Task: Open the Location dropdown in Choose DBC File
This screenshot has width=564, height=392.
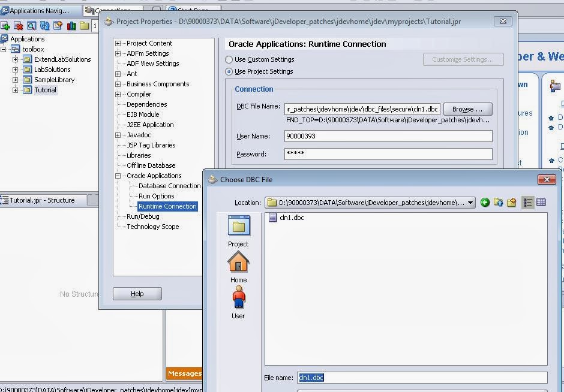Action: [470, 203]
